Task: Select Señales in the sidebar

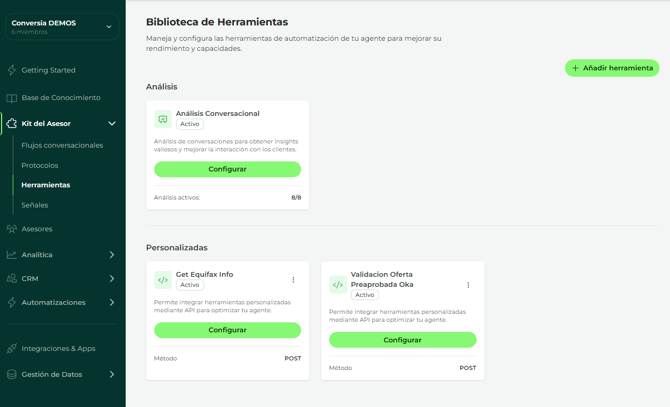Action: (x=35, y=205)
